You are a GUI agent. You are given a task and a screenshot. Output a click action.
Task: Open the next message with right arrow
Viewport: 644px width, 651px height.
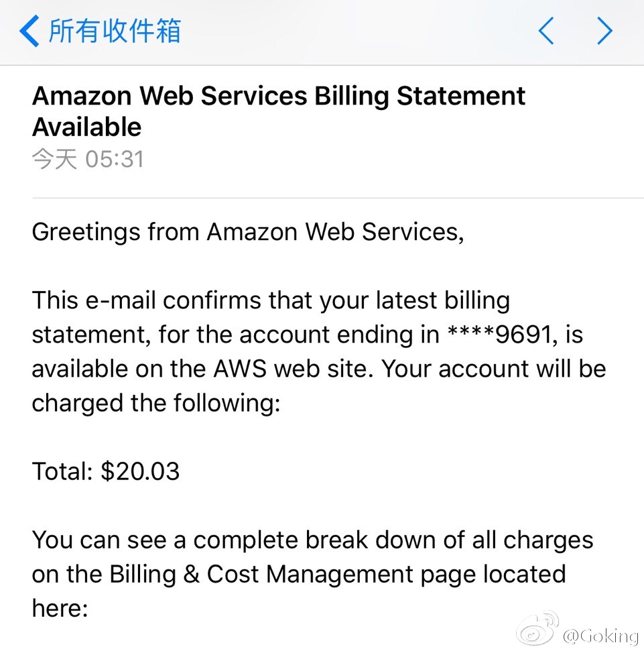coord(604,31)
